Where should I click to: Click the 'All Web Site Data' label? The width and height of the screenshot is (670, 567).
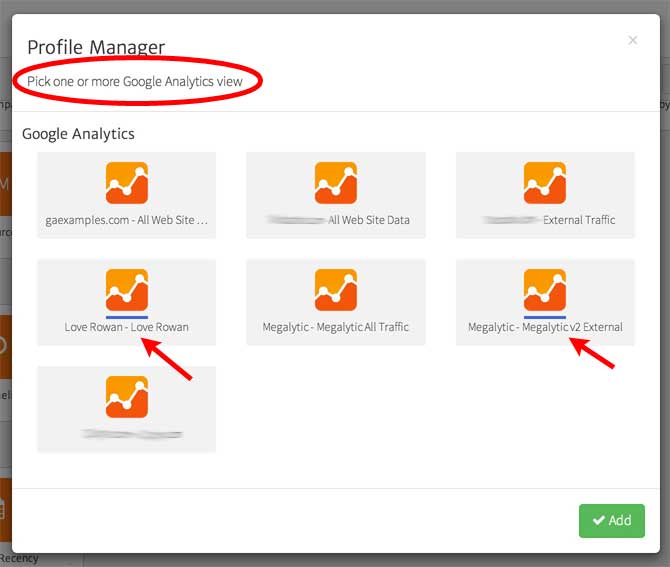(x=369, y=220)
